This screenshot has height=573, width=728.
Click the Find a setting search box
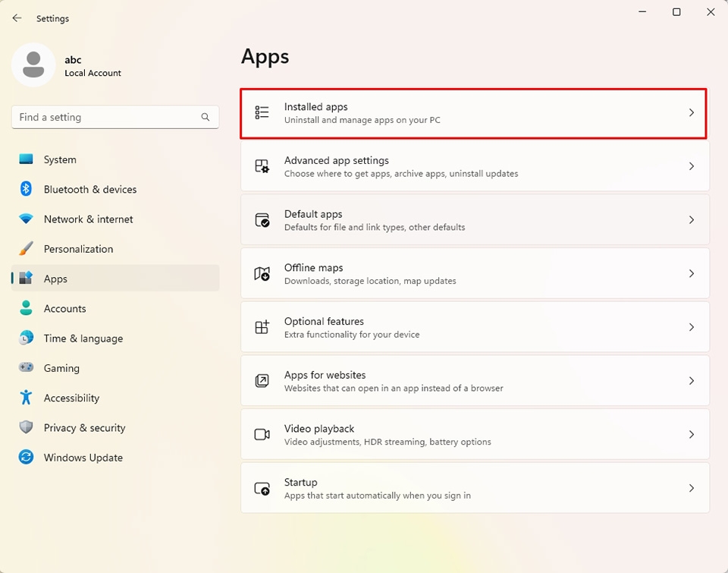tap(115, 117)
